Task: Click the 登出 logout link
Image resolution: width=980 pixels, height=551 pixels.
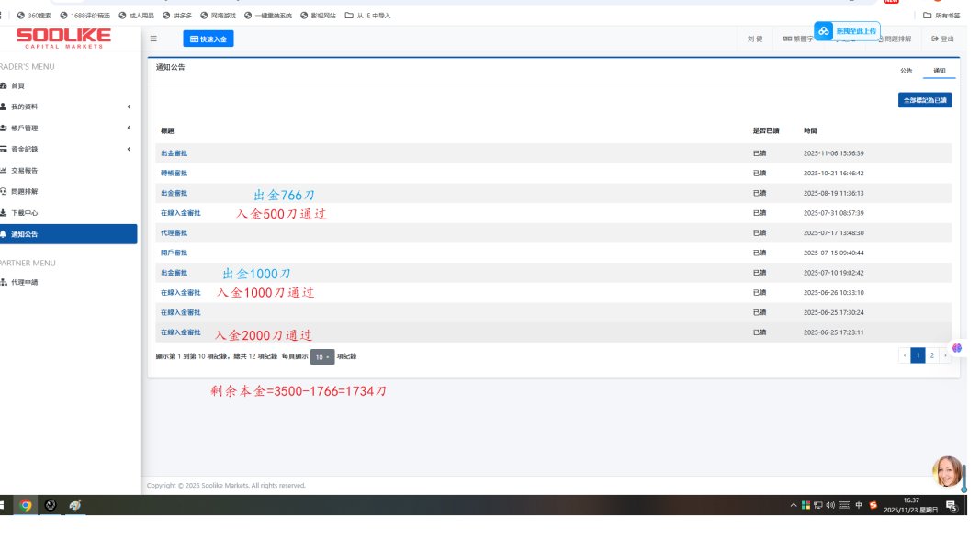Action: [942, 39]
